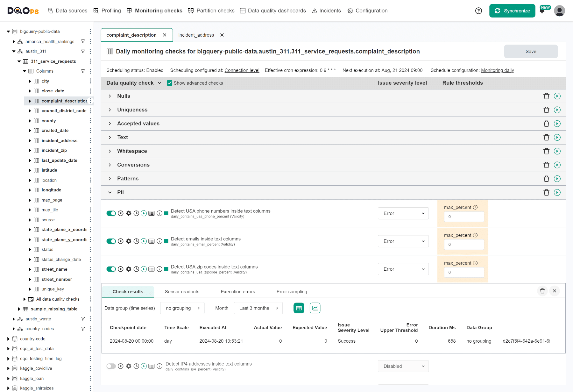Toggle off the USA phone numbers check
The height and width of the screenshot is (392, 573).
click(x=111, y=213)
